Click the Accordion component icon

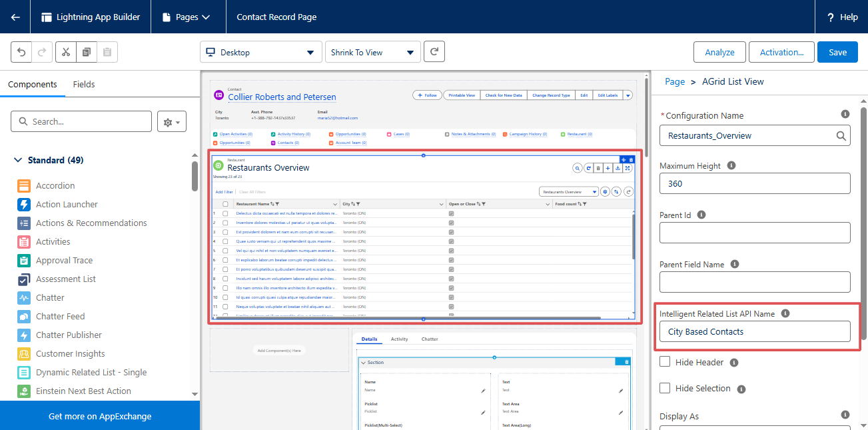(x=24, y=186)
